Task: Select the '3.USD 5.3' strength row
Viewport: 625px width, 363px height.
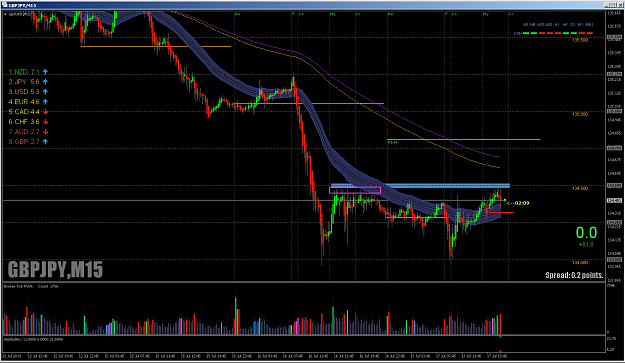Action: tap(28, 92)
